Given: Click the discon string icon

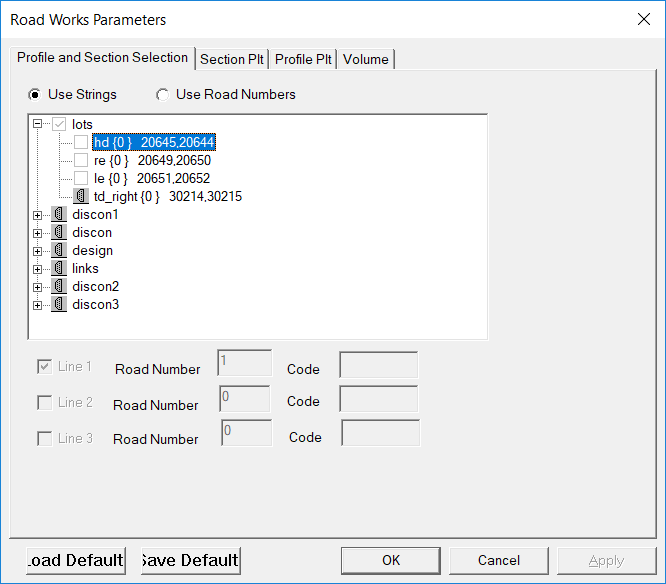Looking at the screenshot, I should 59,233.
